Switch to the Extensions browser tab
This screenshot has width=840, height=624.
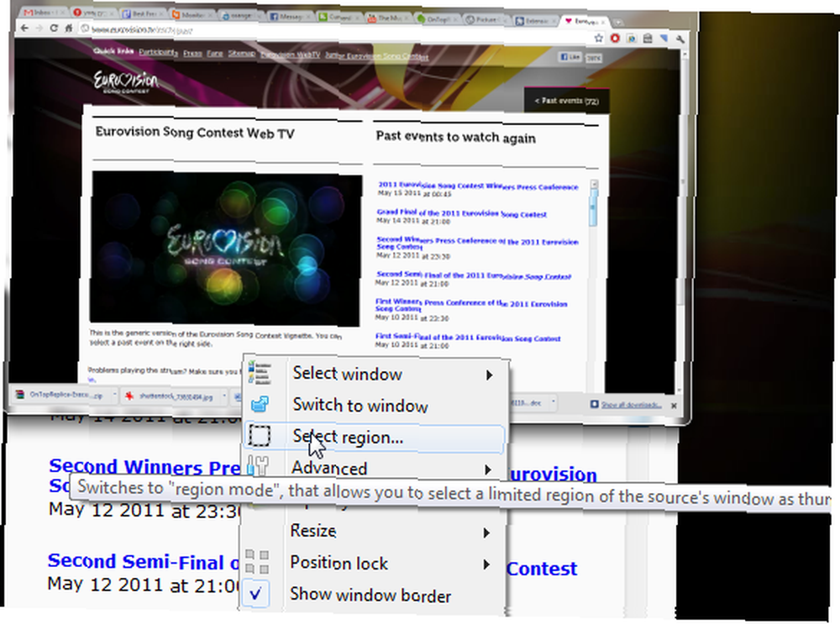click(x=534, y=21)
